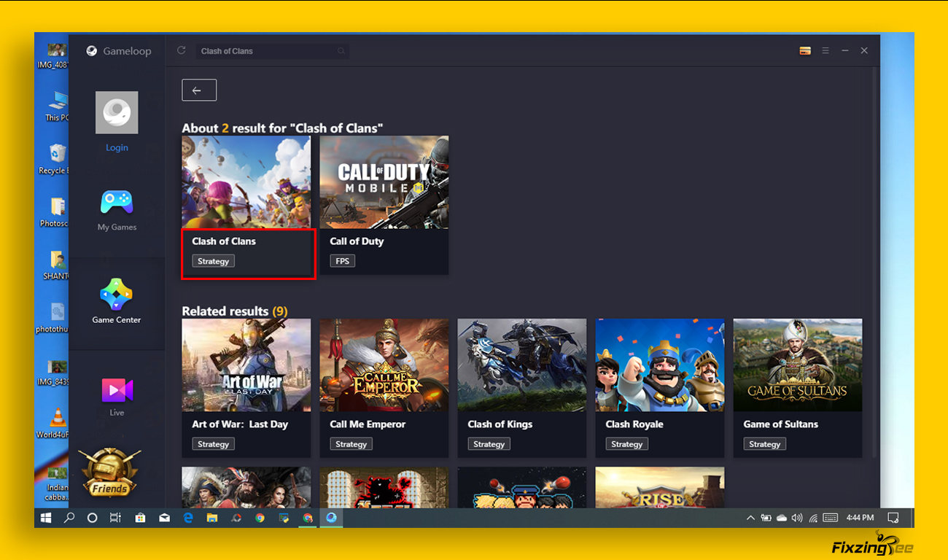Open Game Center in the sidebar
Screen dimensions: 948x560
pos(117,300)
